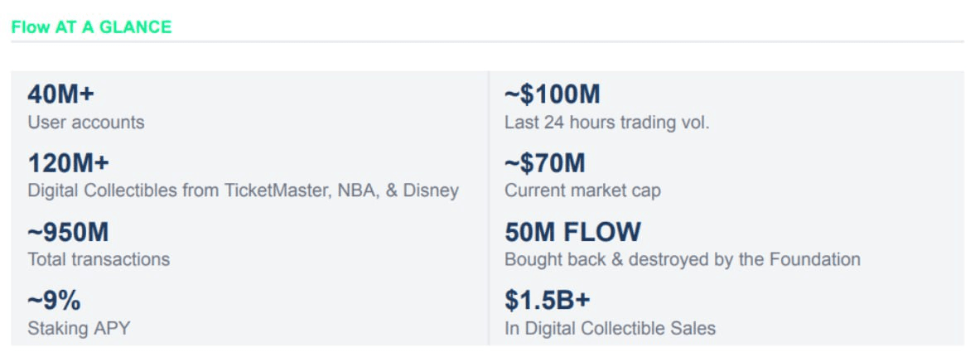The height and width of the screenshot is (357, 980).
Task: Select the 120M+ statistic value
Action: [x=69, y=163]
